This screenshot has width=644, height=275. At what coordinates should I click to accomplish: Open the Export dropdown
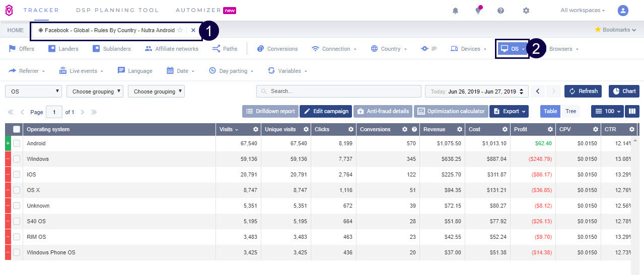point(509,111)
